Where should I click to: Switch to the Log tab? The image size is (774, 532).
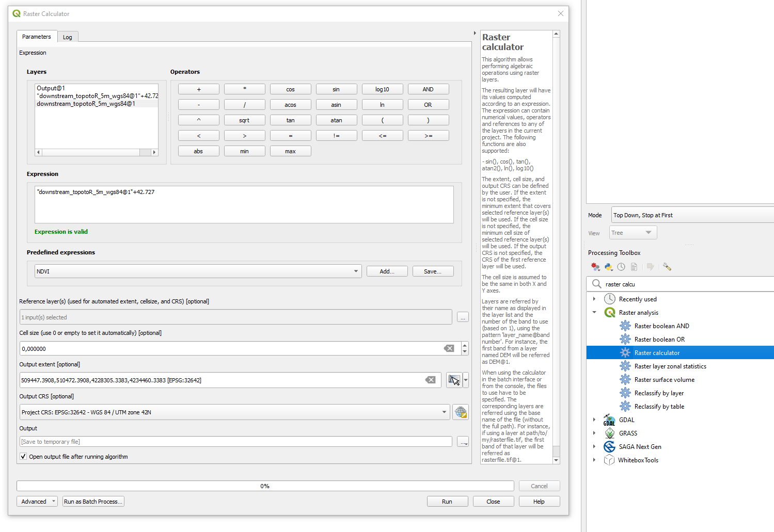tap(68, 37)
